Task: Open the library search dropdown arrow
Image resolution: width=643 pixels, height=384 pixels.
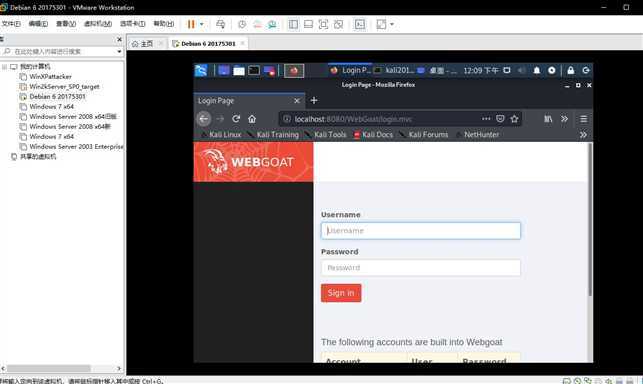Action: (119, 52)
